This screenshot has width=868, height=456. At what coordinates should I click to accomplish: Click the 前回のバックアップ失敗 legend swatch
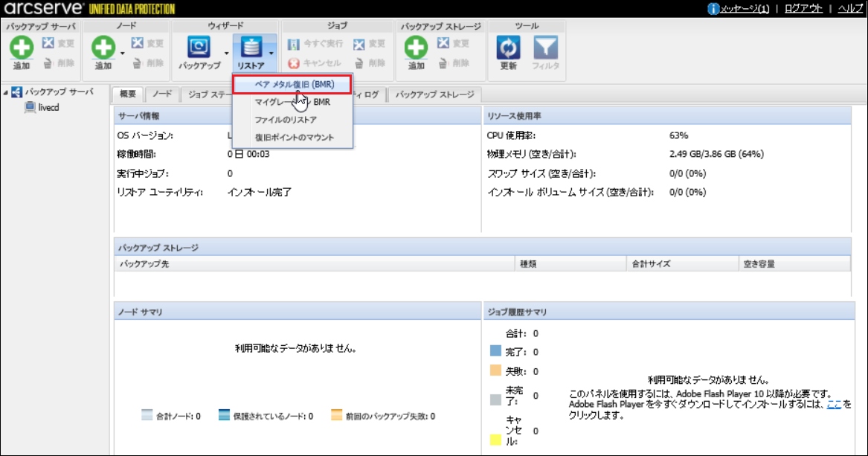336,415
